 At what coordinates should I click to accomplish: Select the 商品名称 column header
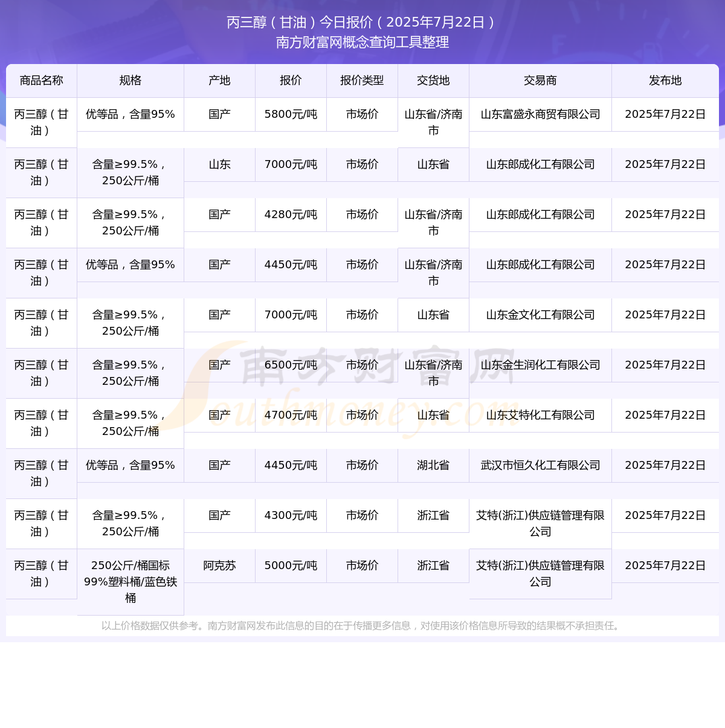pyautogui.click(x=42, y=80)
